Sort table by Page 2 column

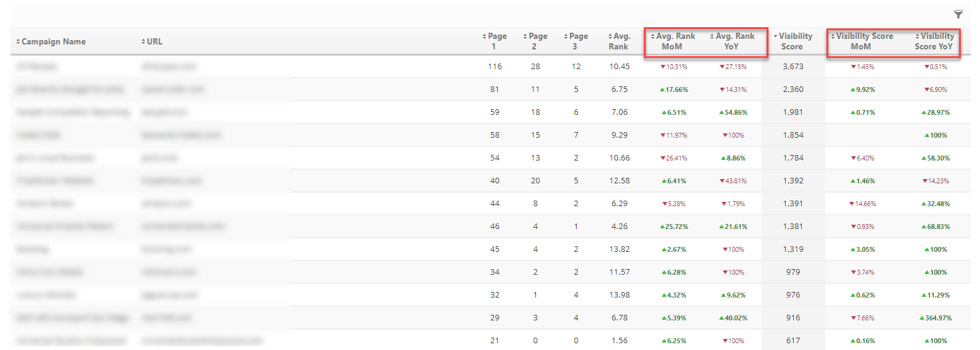click(535, 41)
